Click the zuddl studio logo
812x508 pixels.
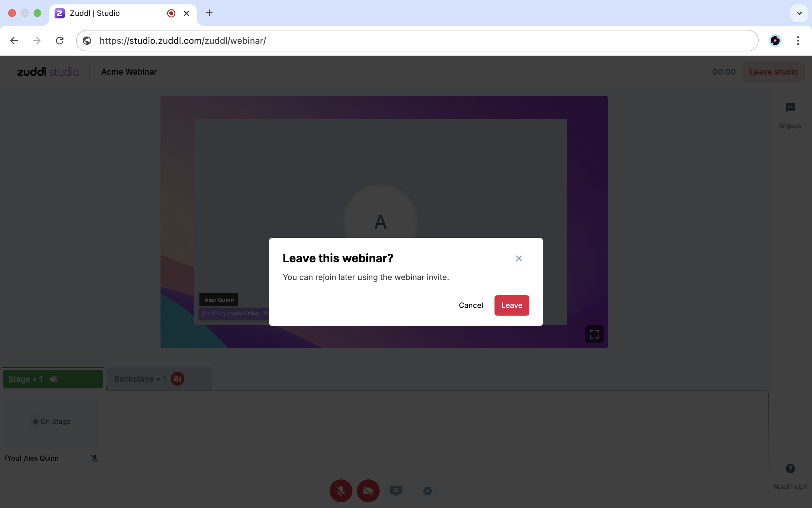tap(48, 71)
